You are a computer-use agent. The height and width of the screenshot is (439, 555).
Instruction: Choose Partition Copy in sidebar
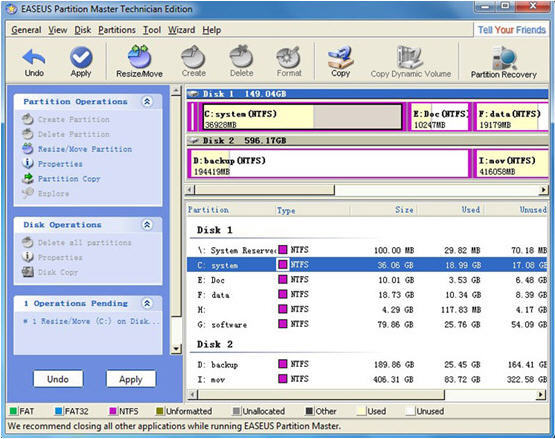[61, 179]
